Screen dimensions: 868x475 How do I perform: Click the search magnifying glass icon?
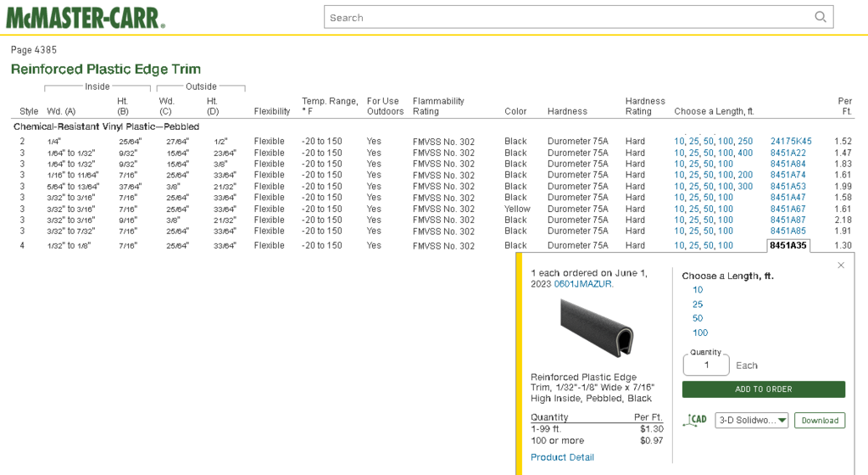pyautogui.click(x=820, y=17)
